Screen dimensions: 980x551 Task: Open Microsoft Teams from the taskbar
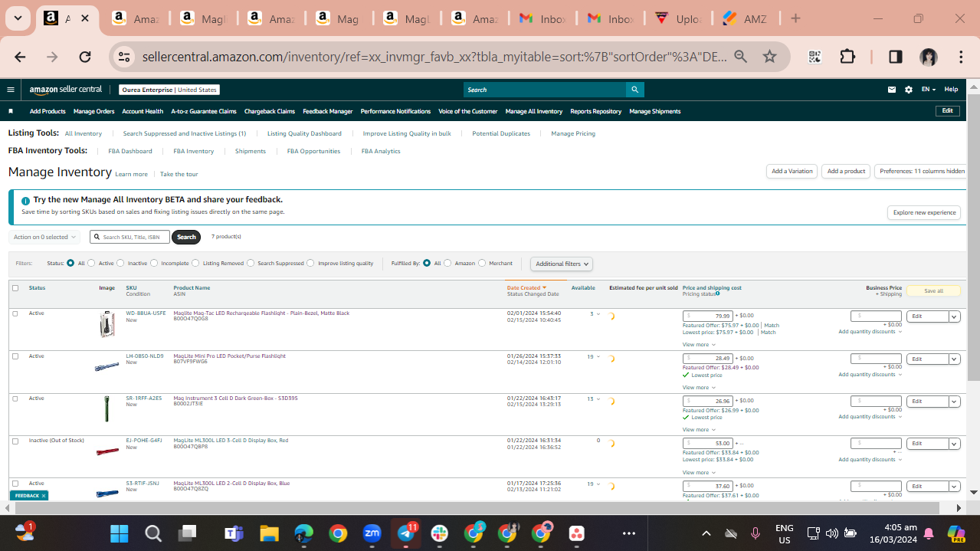click(234, 533)
